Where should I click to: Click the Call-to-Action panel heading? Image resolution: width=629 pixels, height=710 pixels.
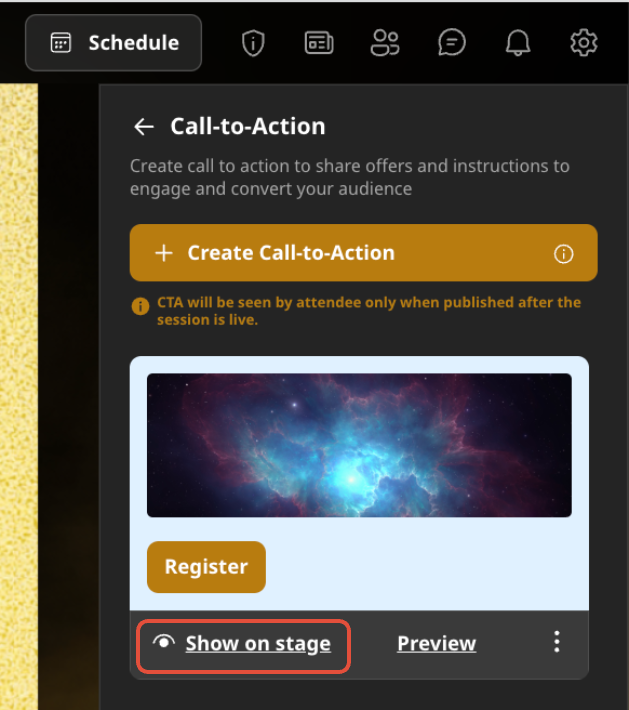pyautogui.click(x=248, y=126)
